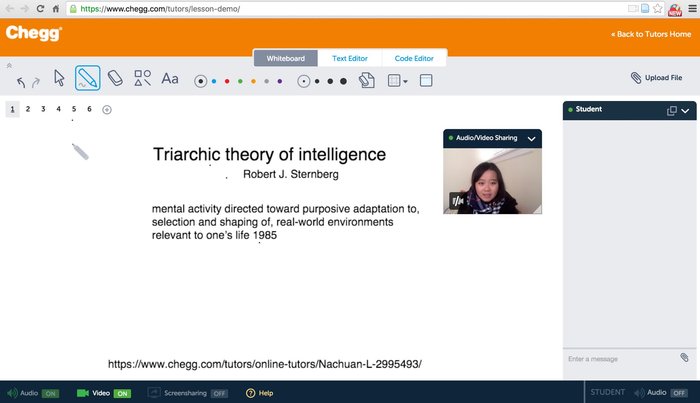Select the Pencil drawing tool
The image size is (700, 403).
(x=88, y=78)
